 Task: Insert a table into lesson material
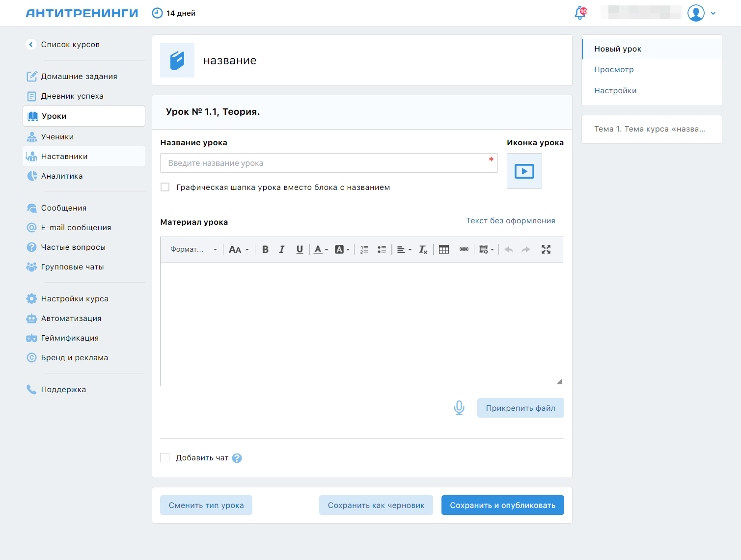(x=443, y=250)
